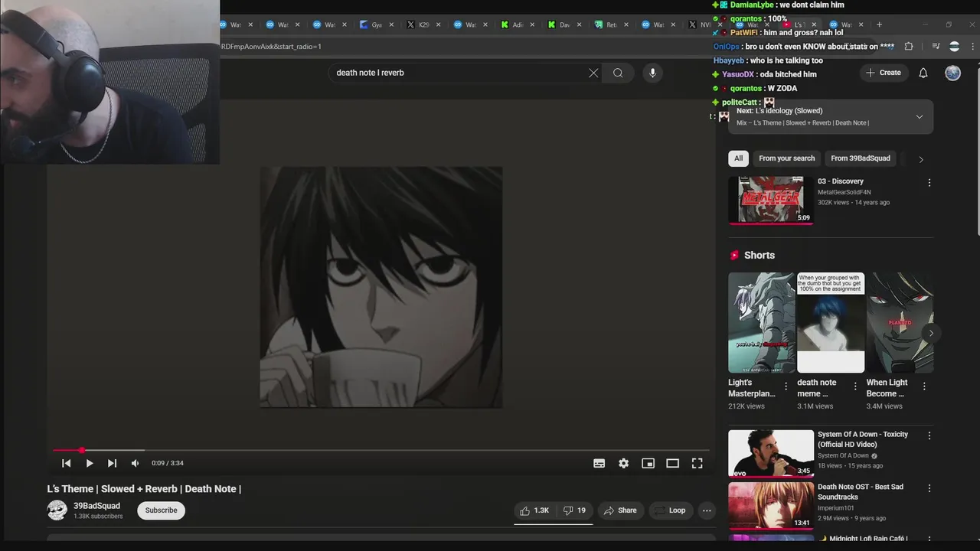The image size is (980, 551).
Task: Share this video
Action: [x=620, y=510]
